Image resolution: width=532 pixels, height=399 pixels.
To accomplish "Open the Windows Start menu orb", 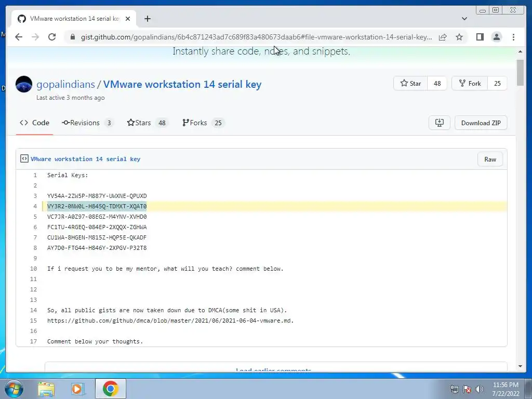I will (x=14, y=389).
